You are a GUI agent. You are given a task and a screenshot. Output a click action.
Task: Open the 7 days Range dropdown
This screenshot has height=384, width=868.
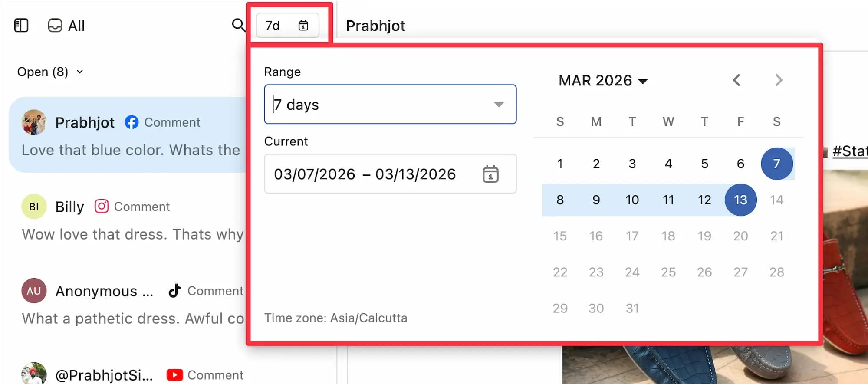pos(499,105)
